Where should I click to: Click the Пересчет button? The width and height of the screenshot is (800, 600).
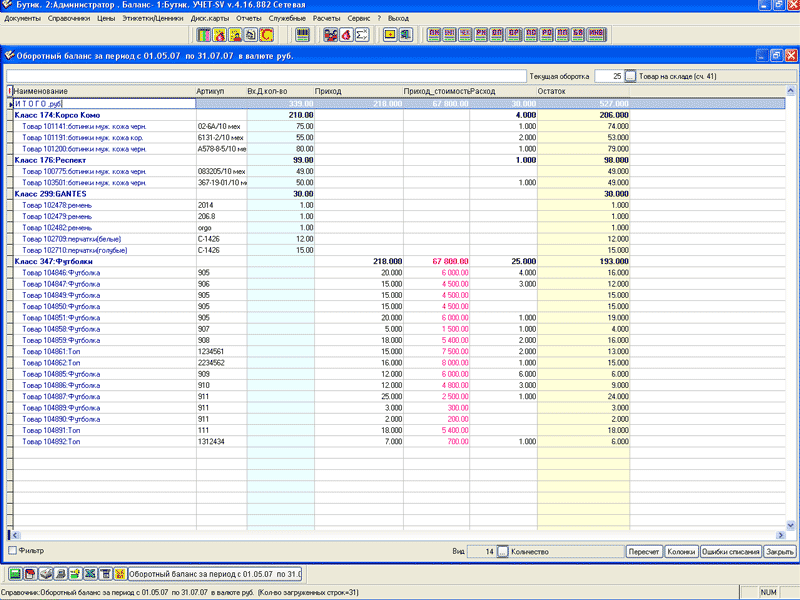point(642,551)
